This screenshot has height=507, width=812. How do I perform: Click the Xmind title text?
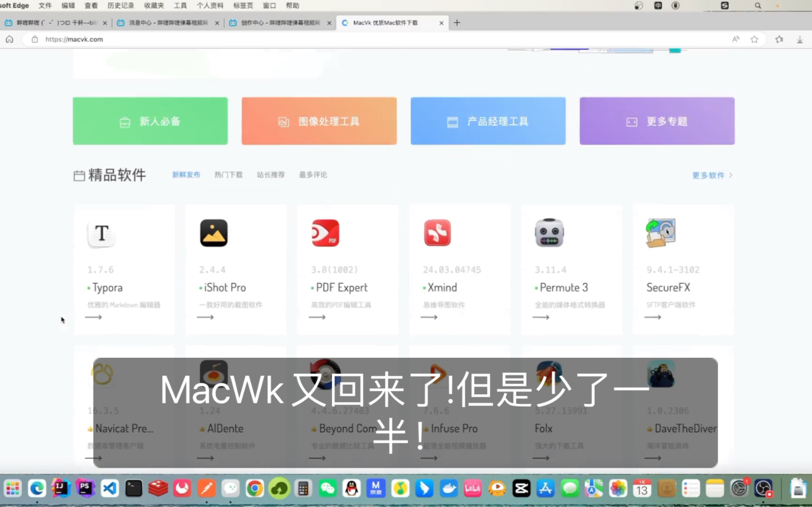pyautogui.click(x=442, y=288)
